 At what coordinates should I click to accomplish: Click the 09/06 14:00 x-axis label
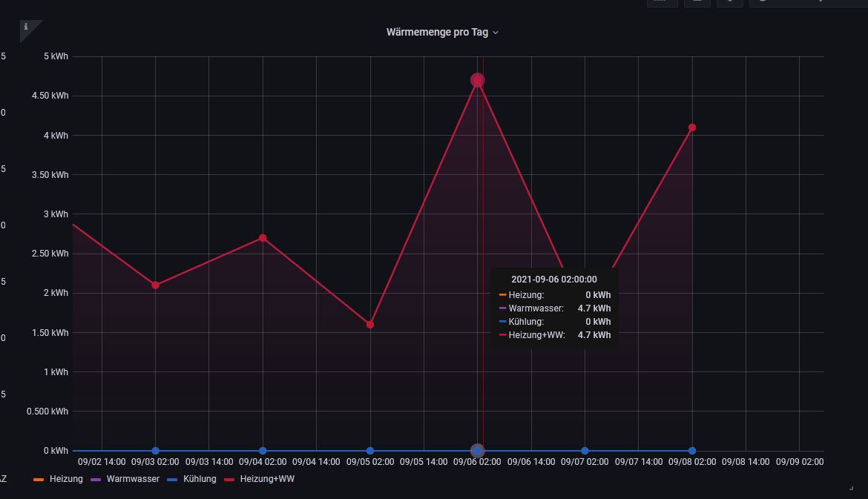point(531,462)
